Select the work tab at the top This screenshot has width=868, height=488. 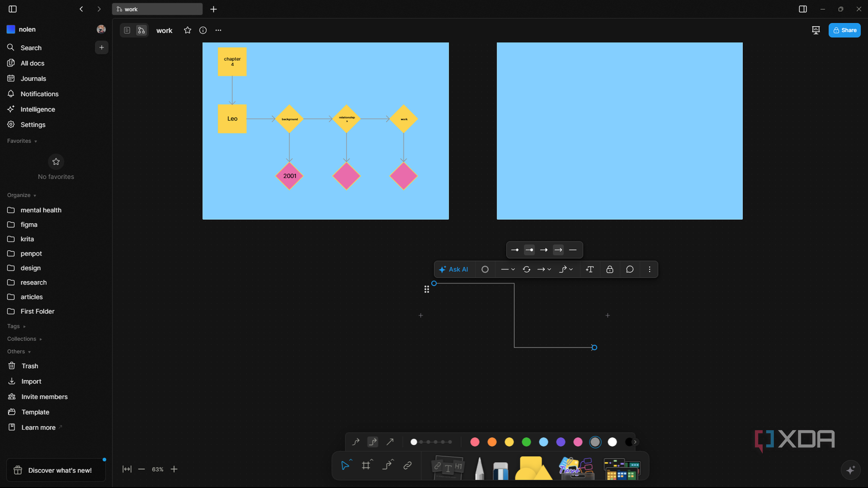(x=157, y=9)
